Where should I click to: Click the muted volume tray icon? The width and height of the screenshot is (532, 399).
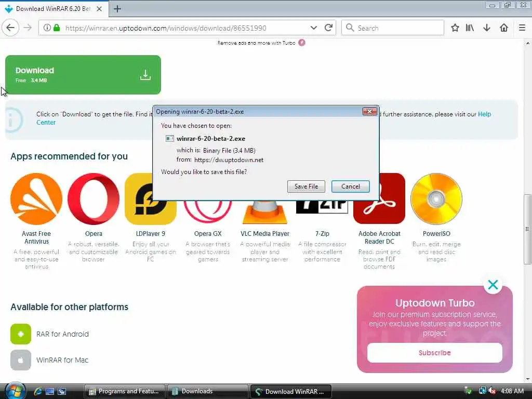(x=493, y=391)
